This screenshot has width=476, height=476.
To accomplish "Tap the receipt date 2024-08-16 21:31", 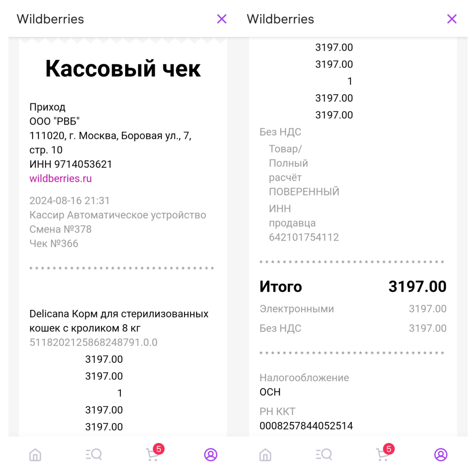I will pos(69,201).
